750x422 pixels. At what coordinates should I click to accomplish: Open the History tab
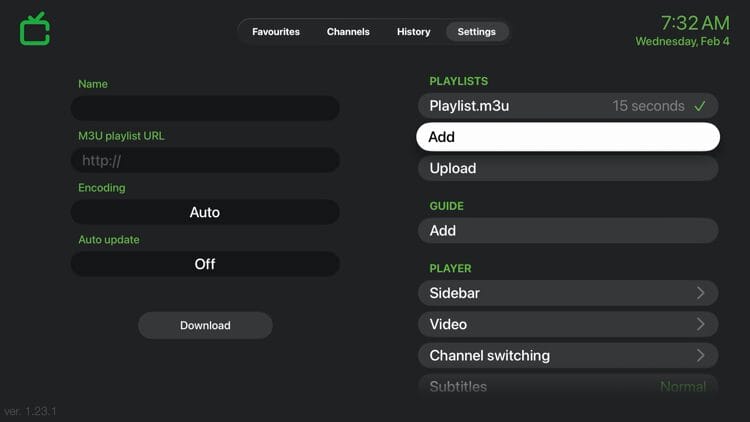(x=414, y=32)
